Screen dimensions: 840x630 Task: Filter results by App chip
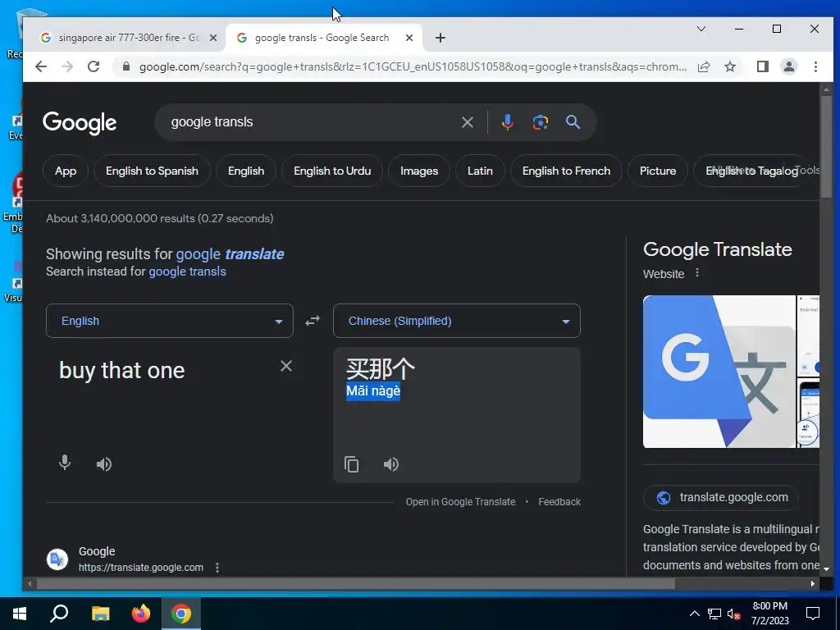66,171
